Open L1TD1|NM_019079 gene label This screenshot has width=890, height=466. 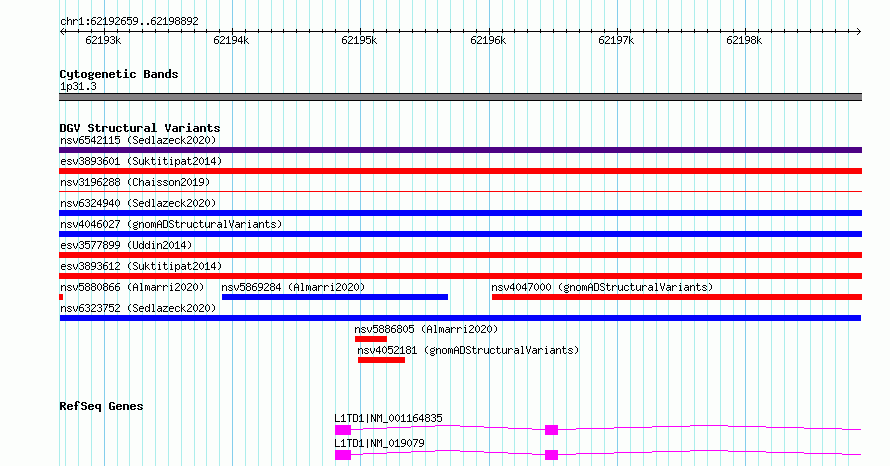tap(379, 443)
